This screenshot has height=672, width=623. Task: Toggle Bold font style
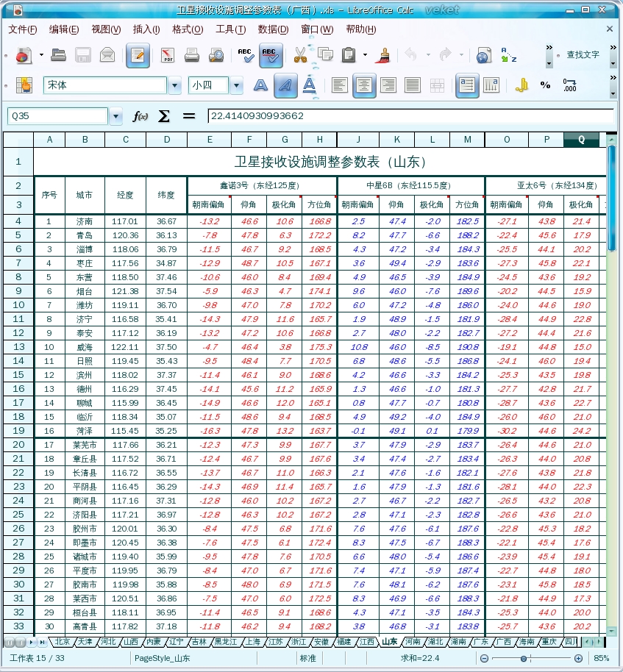(260, 85)
